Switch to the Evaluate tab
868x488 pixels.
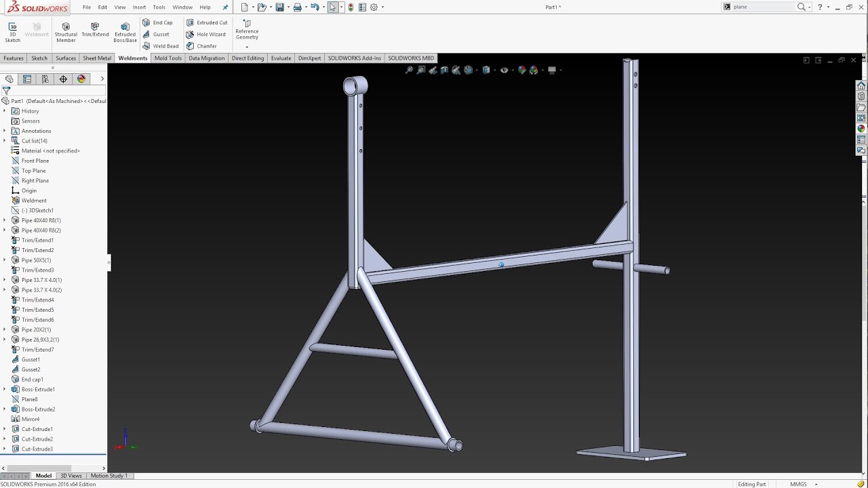(x=281, y=58)
